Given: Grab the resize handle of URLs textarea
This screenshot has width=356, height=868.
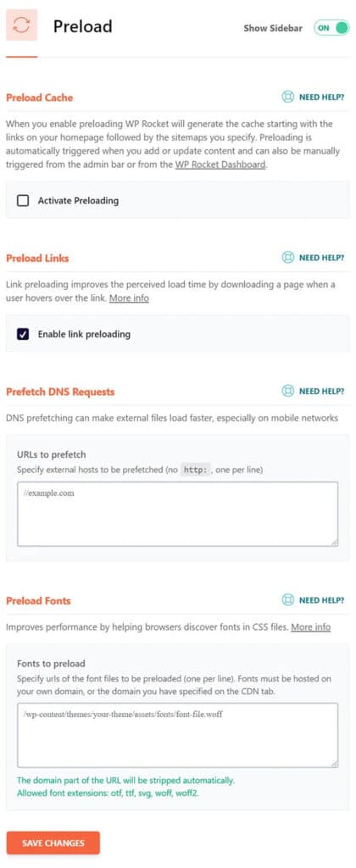Looking at the screenshot, I should tap(334, 542).
